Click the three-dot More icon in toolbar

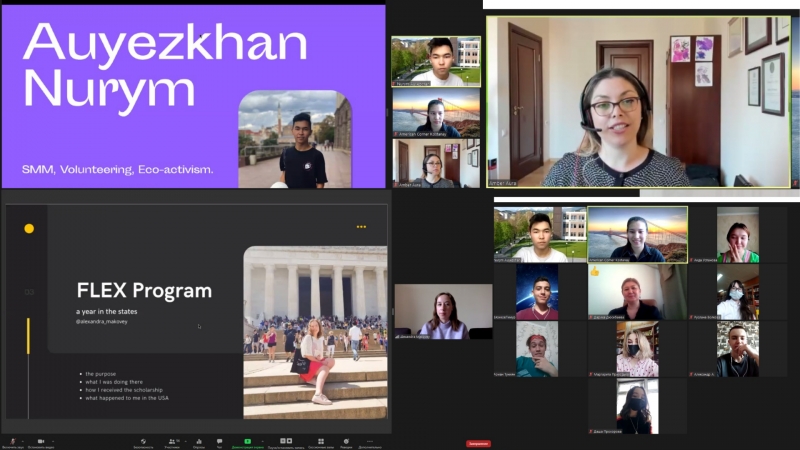click(x=369, y=440)
